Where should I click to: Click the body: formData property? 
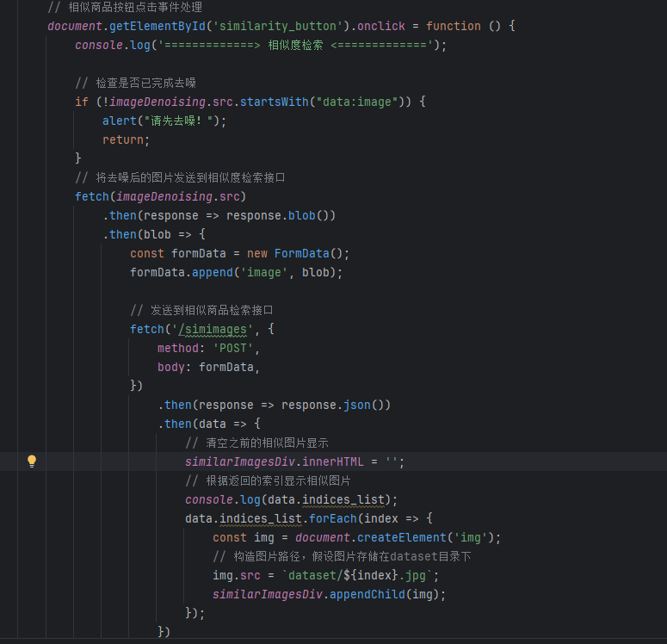click(x=208, y=367)
